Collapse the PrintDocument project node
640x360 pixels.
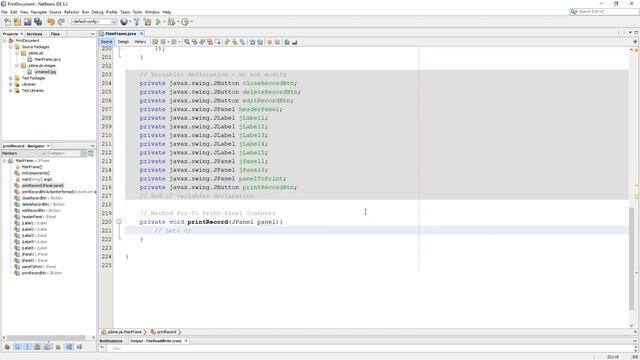4,41
